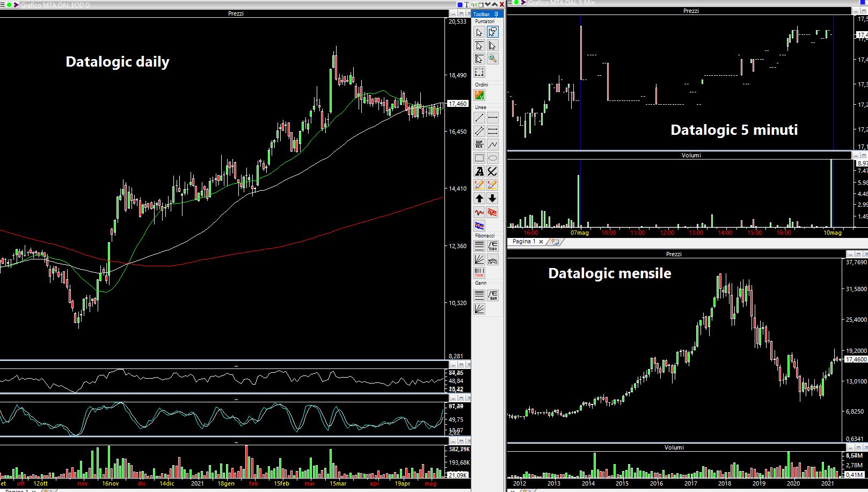Select the vertical line pointer tool
Screen dimensions: 868x492
click(492, 46)
